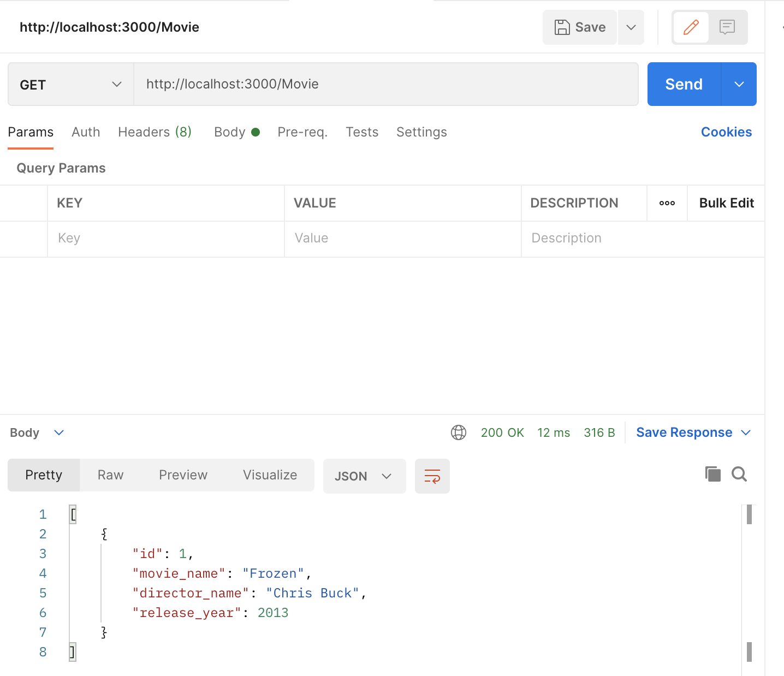Image resolution: width=784 pixels, height=676 pixels.
Task: Click the Description input cell
Action: pyautogui.click(x=643, y=239)
